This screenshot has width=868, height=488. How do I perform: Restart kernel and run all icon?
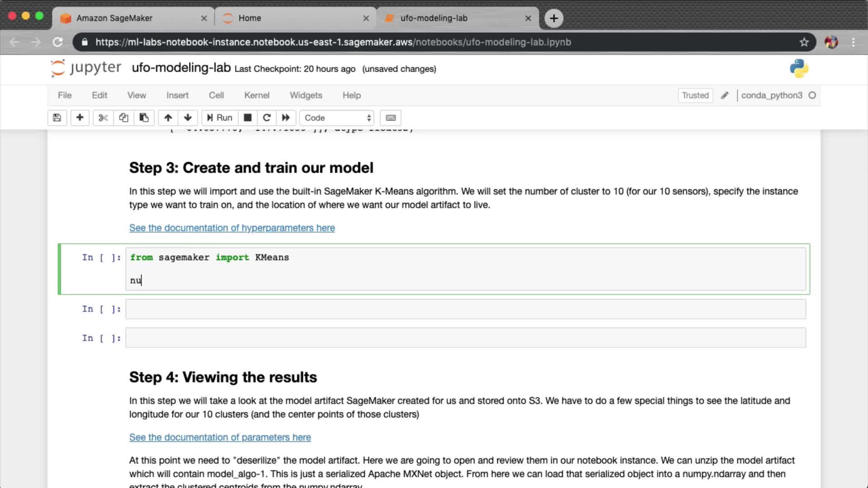(x=286, y=118)
